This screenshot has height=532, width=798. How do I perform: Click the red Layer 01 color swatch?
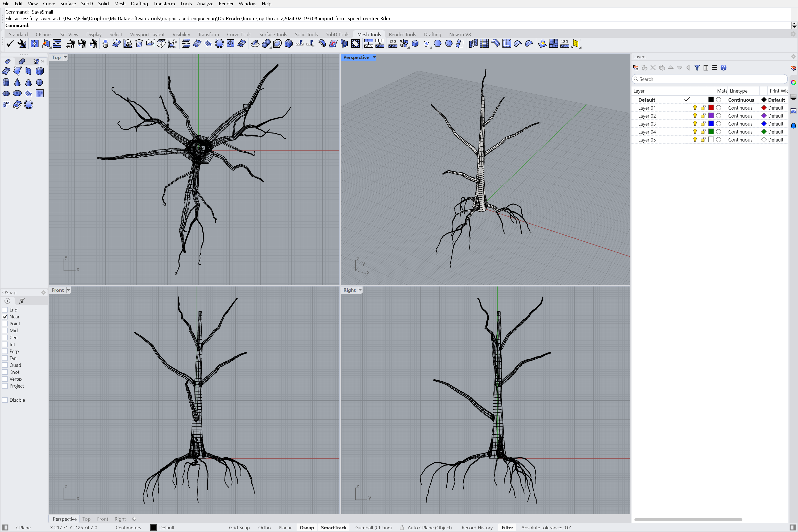click(711, 108)
